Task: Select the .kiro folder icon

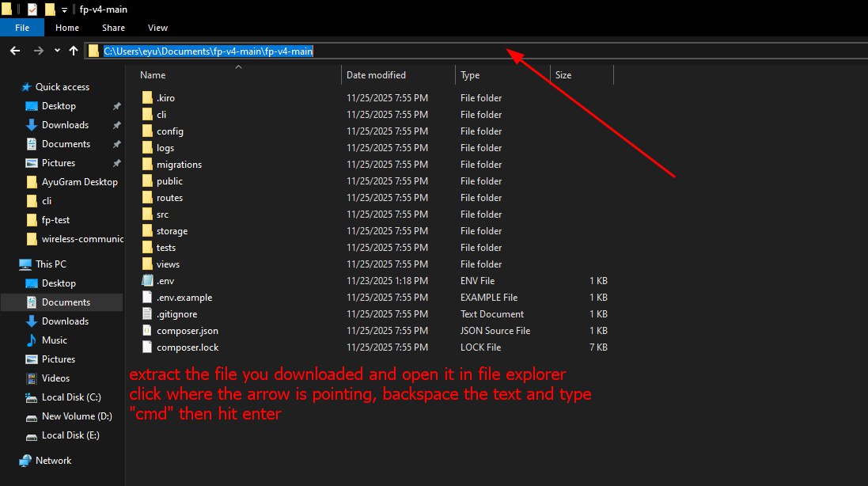Action: (x=147, y=98)
